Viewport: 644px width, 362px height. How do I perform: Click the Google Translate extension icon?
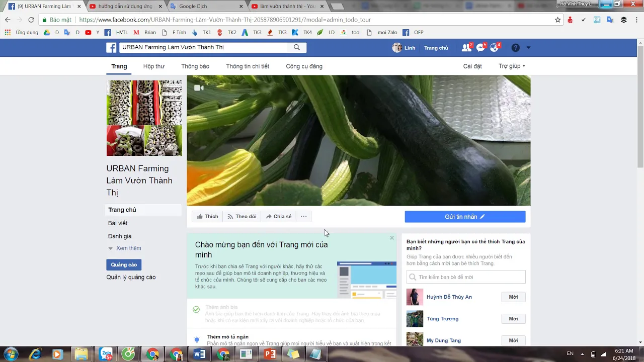(x=610, y=20)
